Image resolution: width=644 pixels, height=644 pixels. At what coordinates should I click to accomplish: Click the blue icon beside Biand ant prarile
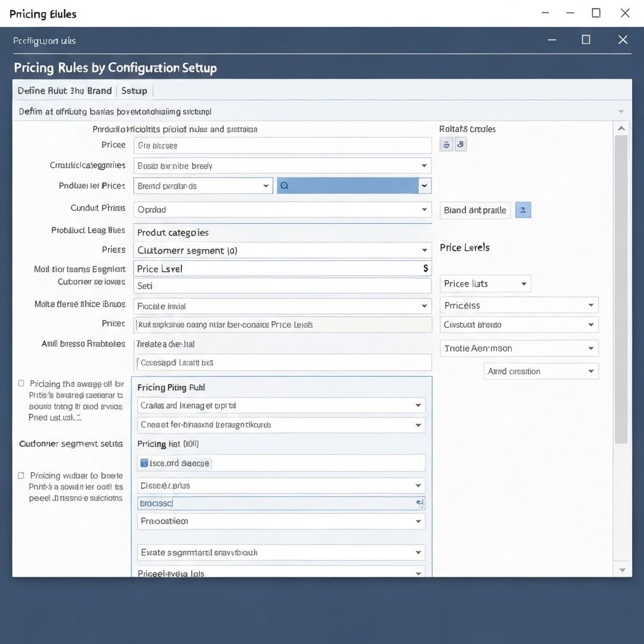tap(523, 210)
